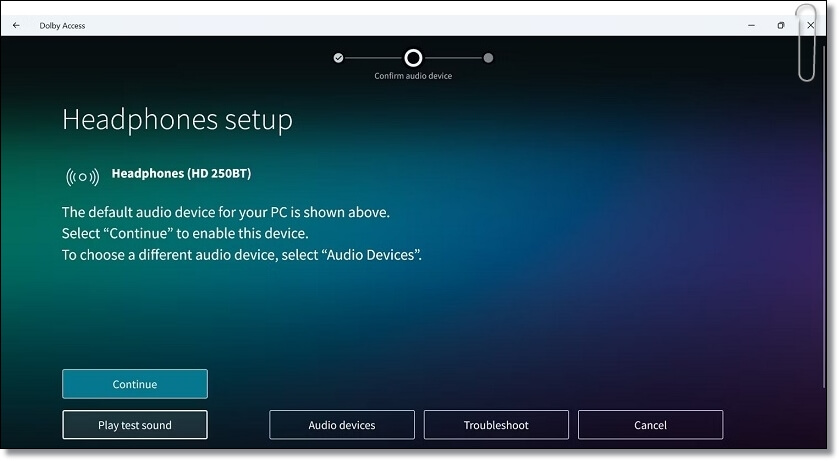Image resolution: width=839 pixels, height=461 pixels.
Task: Close the Dolby Access window
Action: coord(811,25)
